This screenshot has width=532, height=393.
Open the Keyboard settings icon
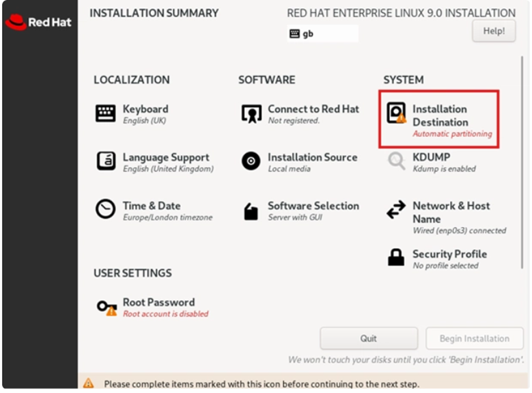point(106,113)
